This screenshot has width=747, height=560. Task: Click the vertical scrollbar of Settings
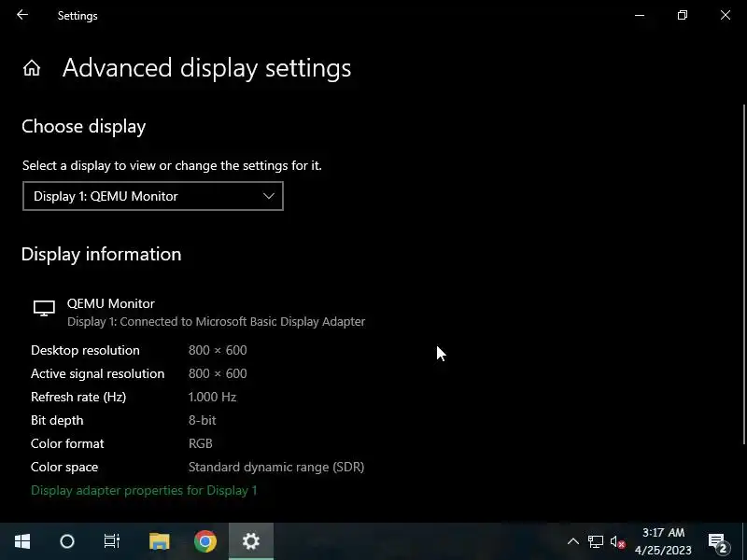tap(743, 274)
